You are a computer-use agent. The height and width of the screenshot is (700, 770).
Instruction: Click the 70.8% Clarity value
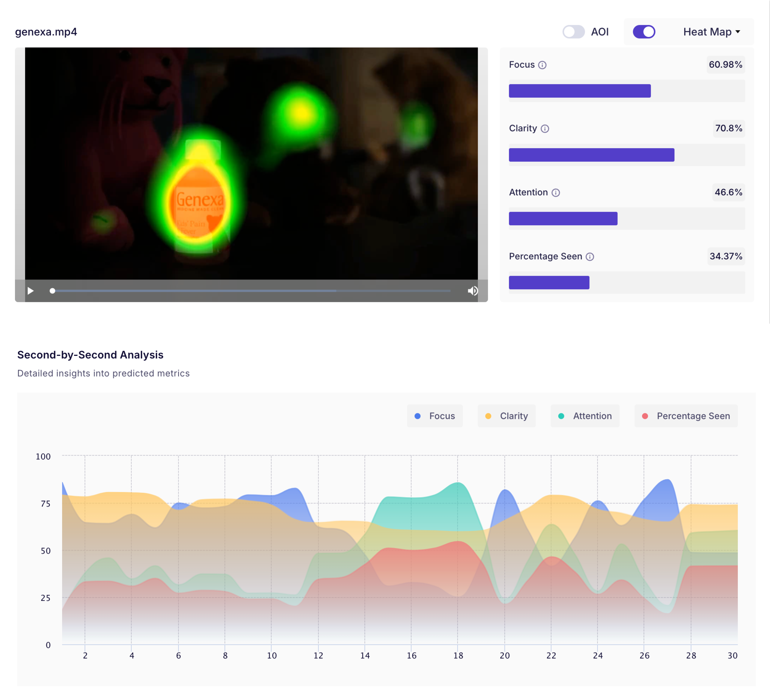(729, 128)
